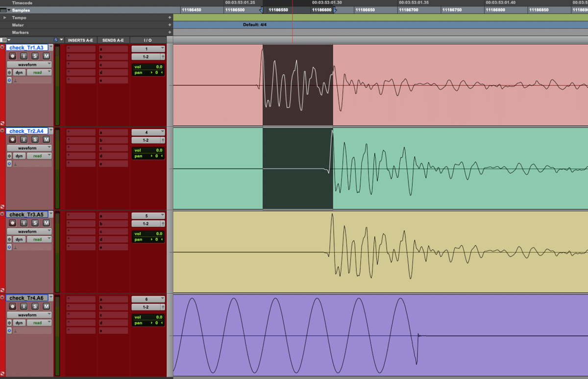Viewport: 588px width, 379px height.
Task: Click the INSERTS A-E column header
Action: pyautogui.click(x=80, y=40)
